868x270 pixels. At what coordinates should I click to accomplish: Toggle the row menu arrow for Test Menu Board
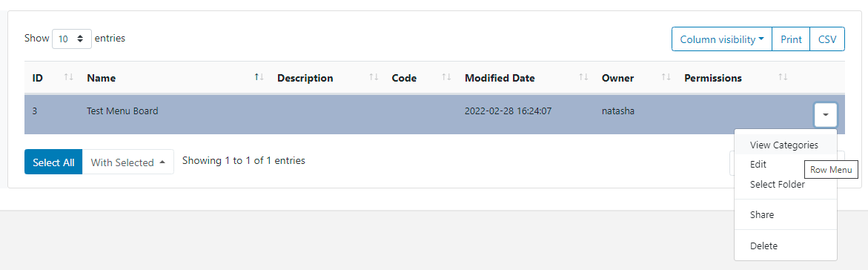point(825,115)
